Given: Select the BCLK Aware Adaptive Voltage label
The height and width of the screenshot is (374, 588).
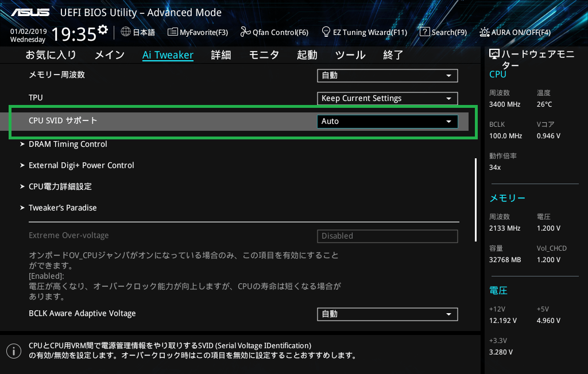Looking at the screenshot, I should [x=82, y=313].
